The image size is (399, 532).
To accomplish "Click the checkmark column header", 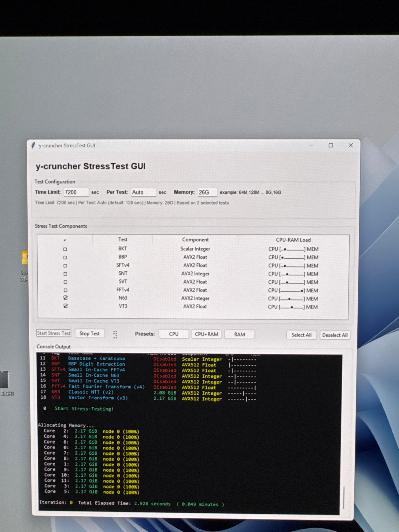I will (x=65, y=240).
